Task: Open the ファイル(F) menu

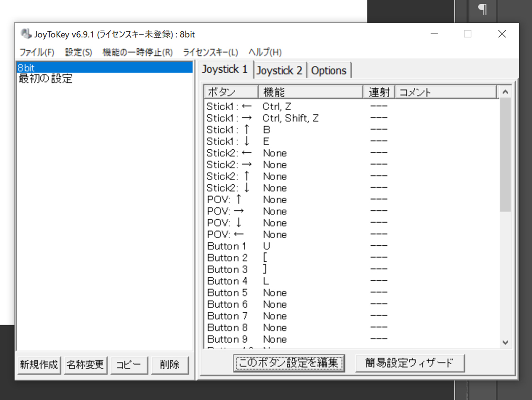Action: click(x=37, y=52)
